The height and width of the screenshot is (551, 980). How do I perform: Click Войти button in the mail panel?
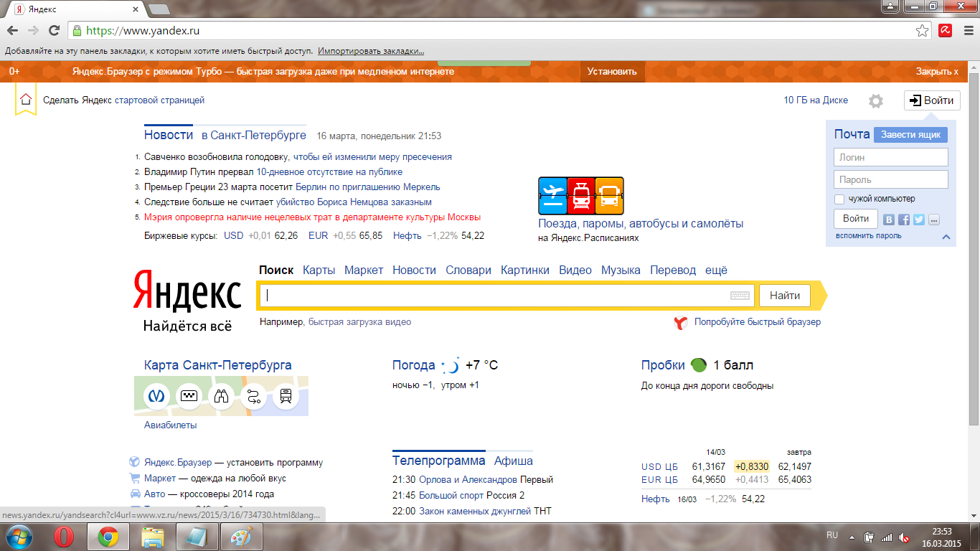click(x=856, y=219)
